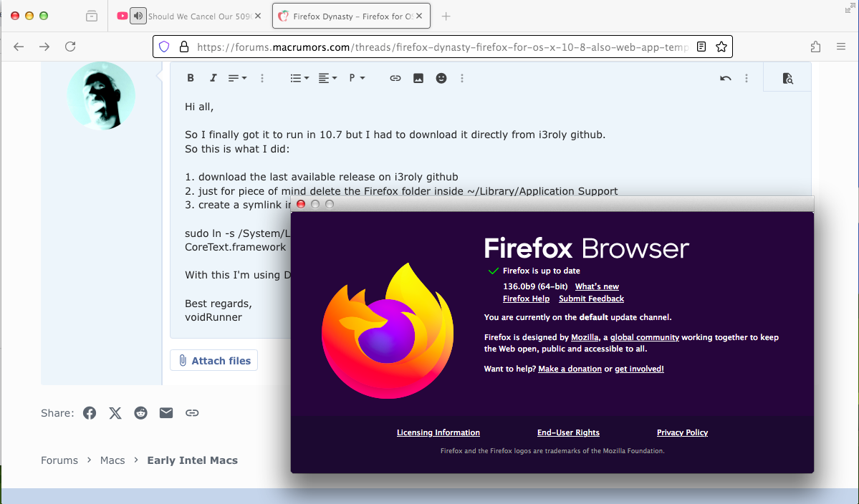Close the Firefox Dynasty tab
Image resolution: width=859 pixels, height=504 pixels.
point(419,16)
